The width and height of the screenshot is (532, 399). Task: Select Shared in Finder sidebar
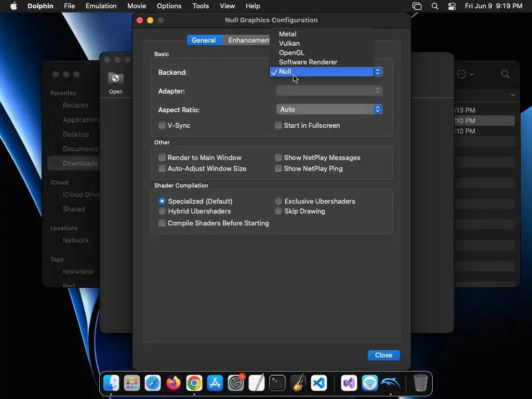73,209
